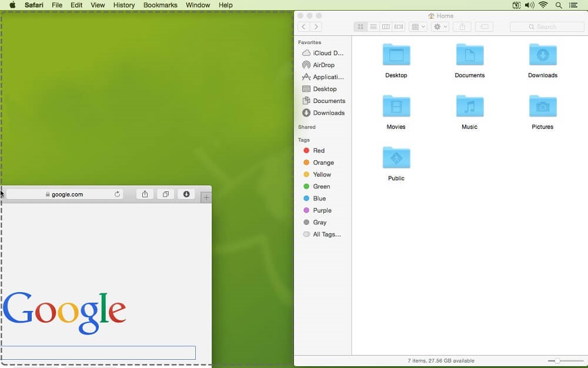Open the Bookmarks menu

161,5
